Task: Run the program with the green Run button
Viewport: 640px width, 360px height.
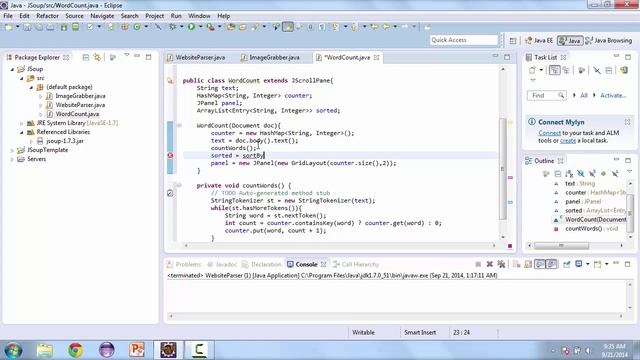Action: (x=191, y=27)
